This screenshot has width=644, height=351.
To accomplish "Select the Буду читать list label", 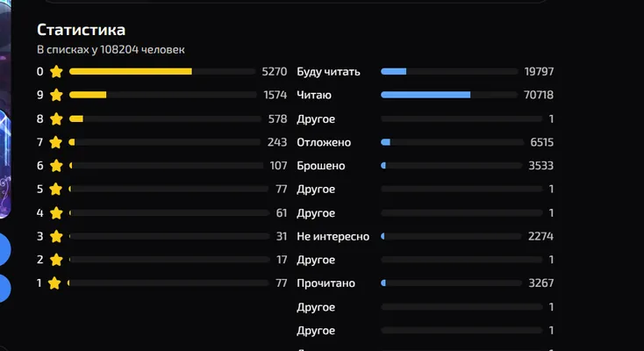I will (328, 72).
